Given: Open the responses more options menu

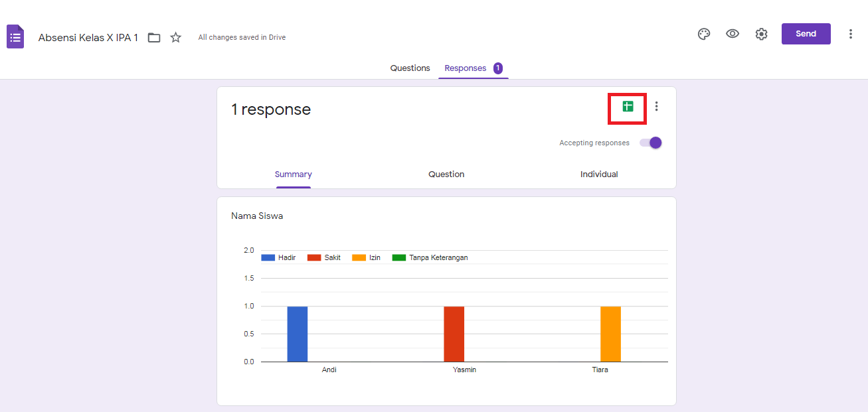Looking at the screenshot, I should tap(656, 105).
